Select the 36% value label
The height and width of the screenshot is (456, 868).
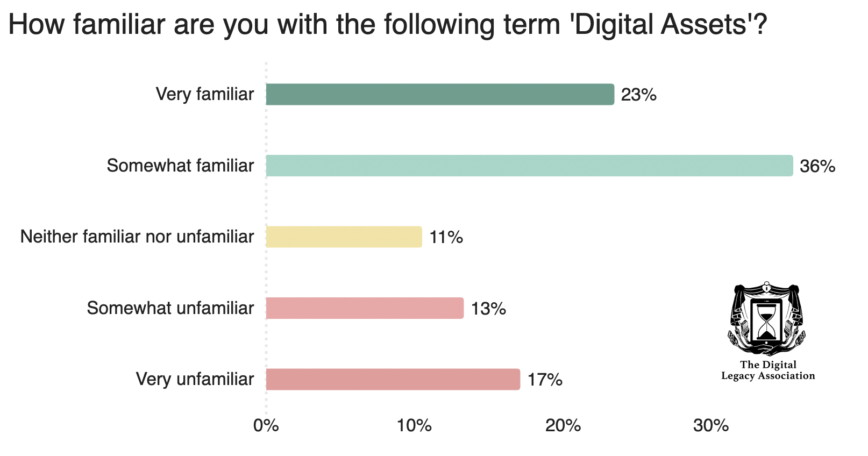(817, 167)
